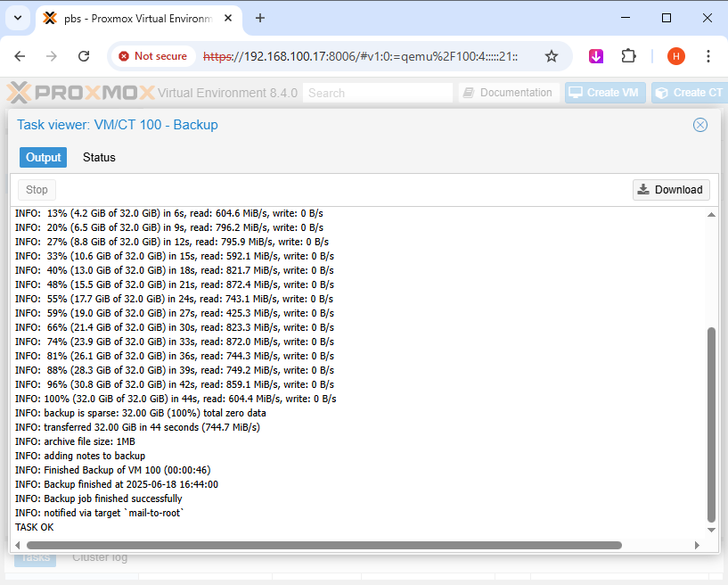Viewport: 728px width, 585px height.
Task: Click the Not secure site indicator
Action: pyautogui.click(x=153, y=56)
